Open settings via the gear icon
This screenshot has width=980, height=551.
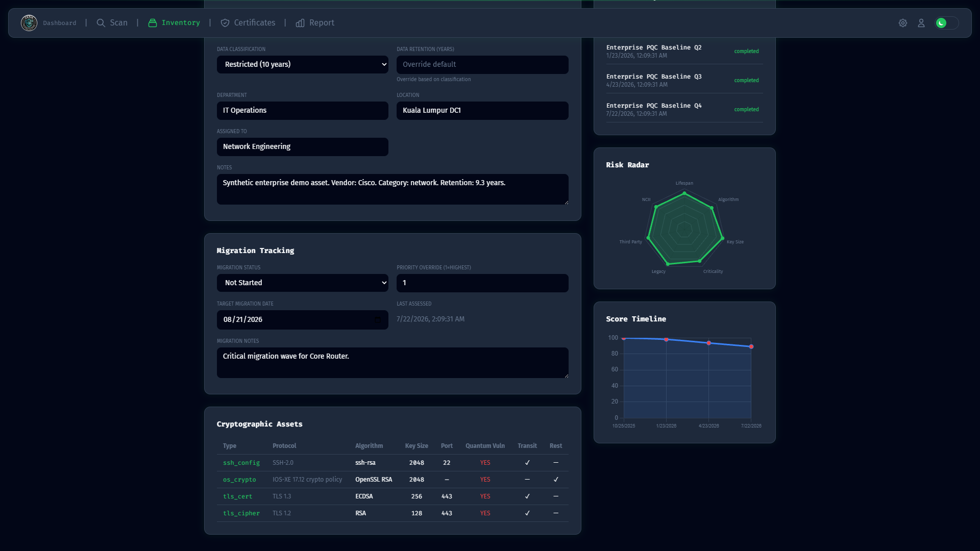tap(903, 23)
